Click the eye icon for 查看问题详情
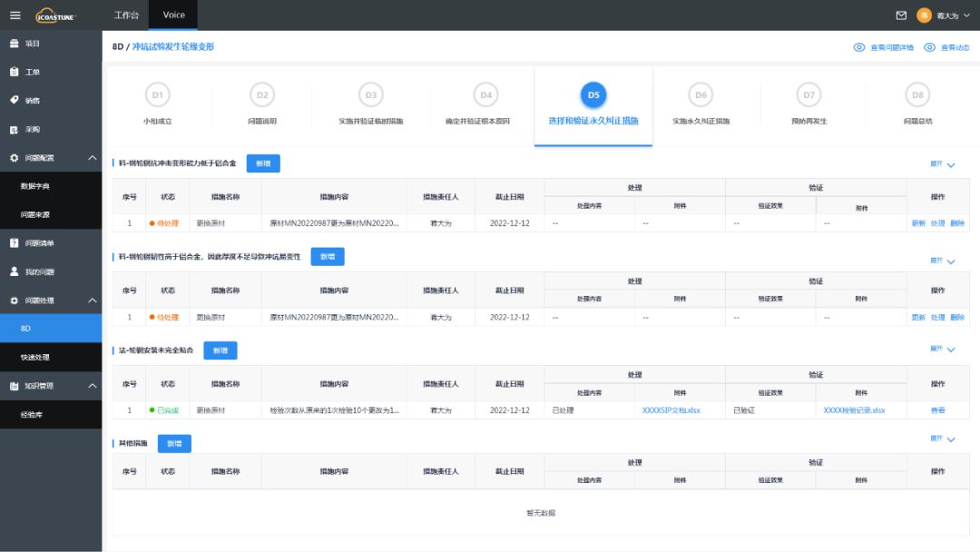Image resolution: width=980 pixels, height=552 pixels. click(858, 47)
